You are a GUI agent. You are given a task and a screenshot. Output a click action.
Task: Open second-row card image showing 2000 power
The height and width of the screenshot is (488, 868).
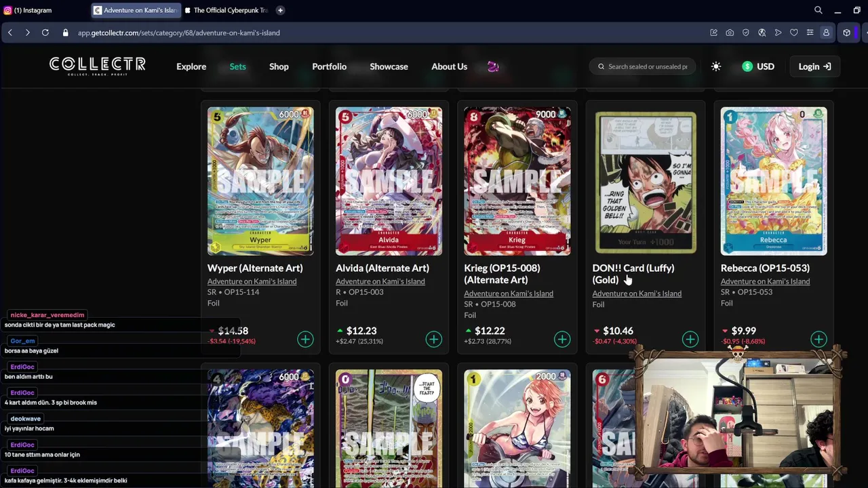click(517, 428)
